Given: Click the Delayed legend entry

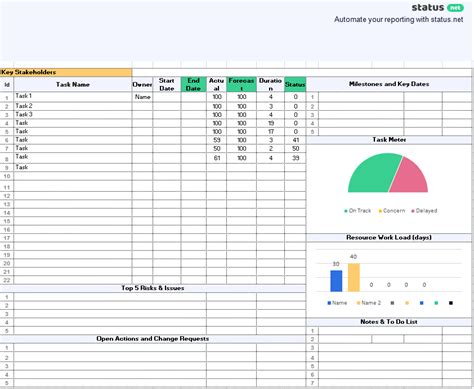Looking at the screenshot, I should [424, 211].
